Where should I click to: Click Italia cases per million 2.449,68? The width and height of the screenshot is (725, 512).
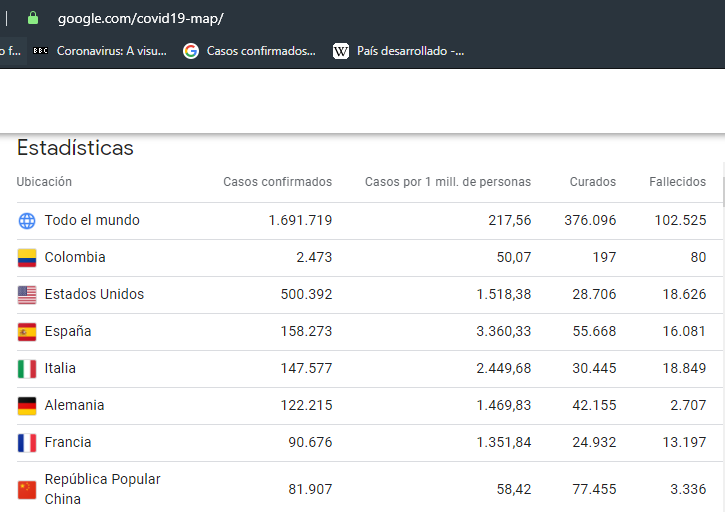coord(504,368)
